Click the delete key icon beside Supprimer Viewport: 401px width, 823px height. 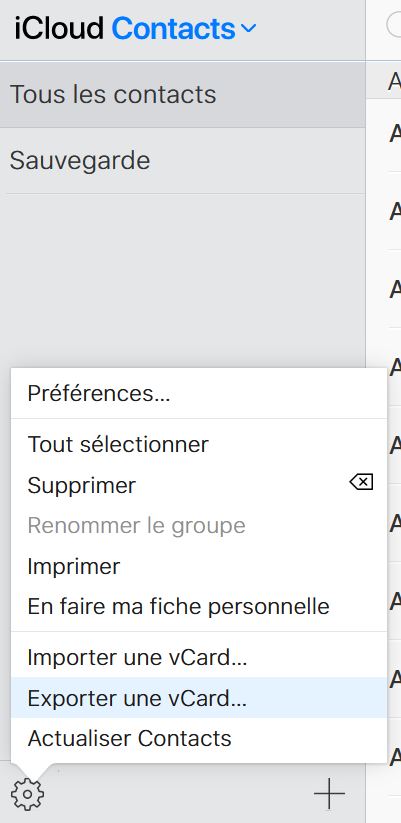pos(361,482)
